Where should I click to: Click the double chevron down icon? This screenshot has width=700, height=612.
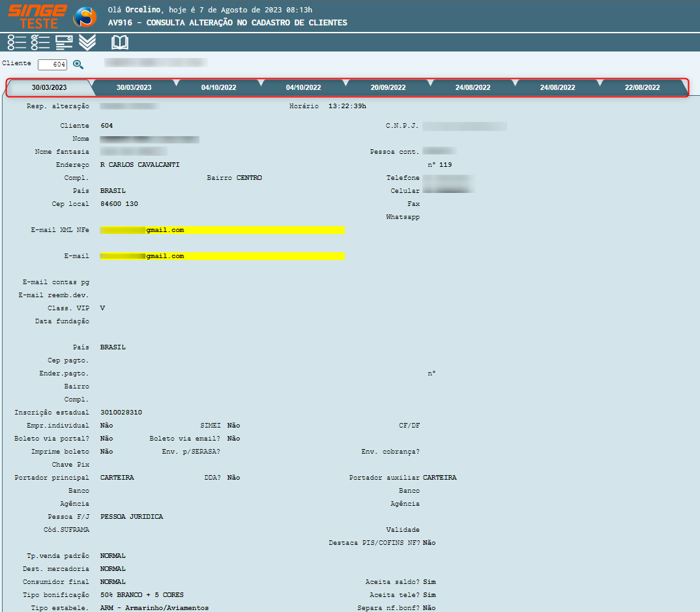pyautogui.click(x=87, y=42)
